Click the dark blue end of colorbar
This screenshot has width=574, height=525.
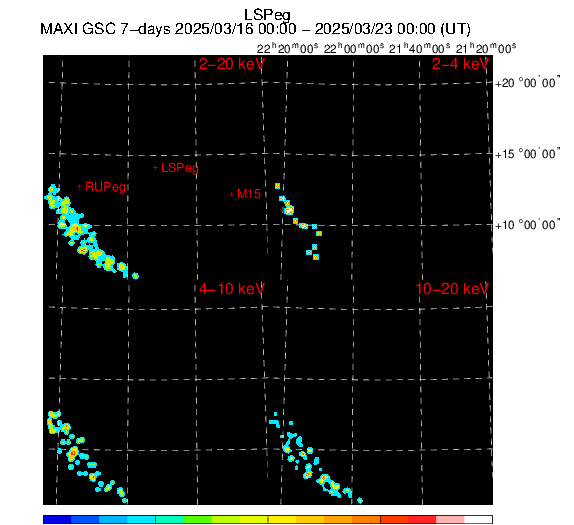pos(57,519)
